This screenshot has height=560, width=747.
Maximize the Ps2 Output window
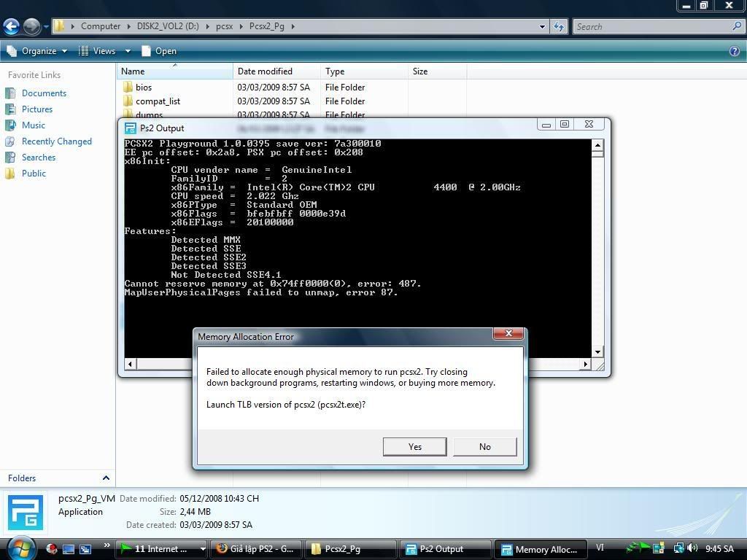point(564,124)
